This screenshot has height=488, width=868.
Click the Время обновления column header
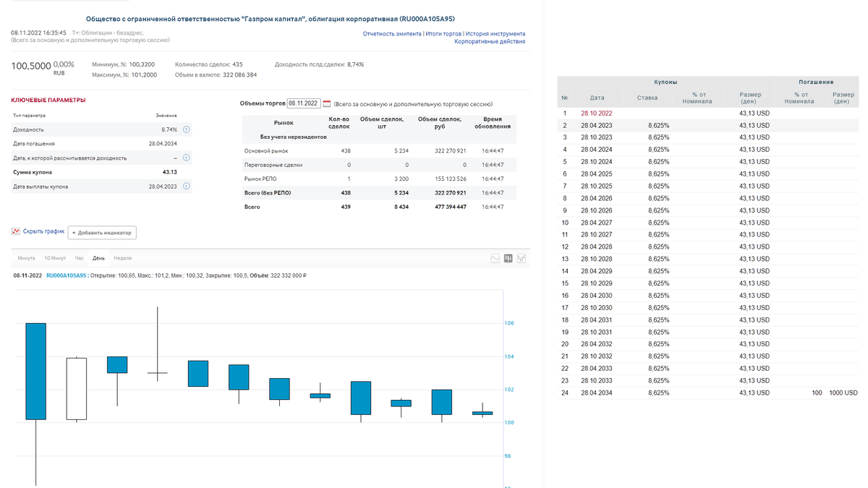tap(493, 123)
